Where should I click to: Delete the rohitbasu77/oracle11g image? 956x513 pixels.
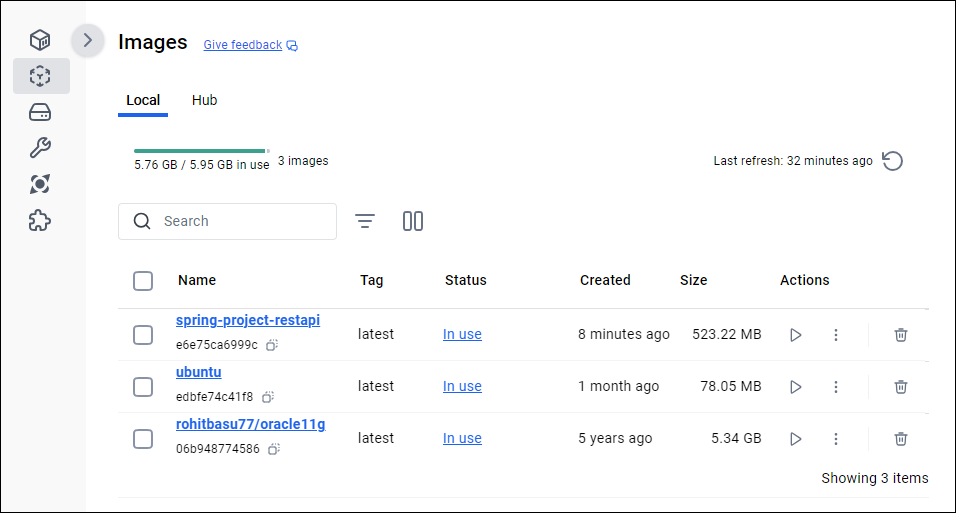901,439
